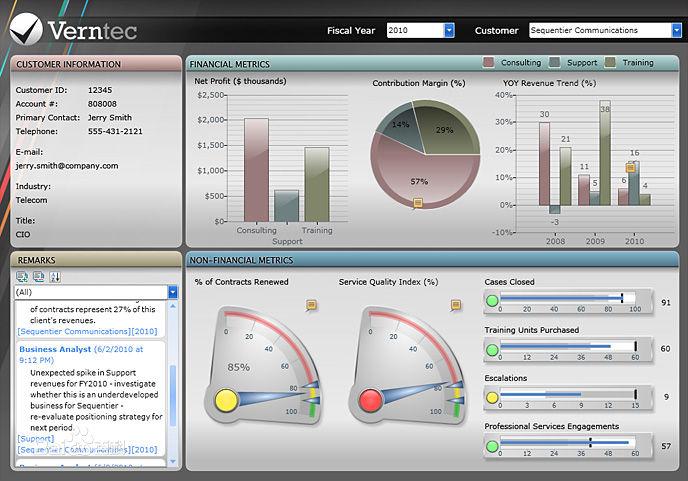Click the Non-Financial Metrics panel header
Image resolution: width=688 pixels, height=481 pixels.
click(243, 260)
